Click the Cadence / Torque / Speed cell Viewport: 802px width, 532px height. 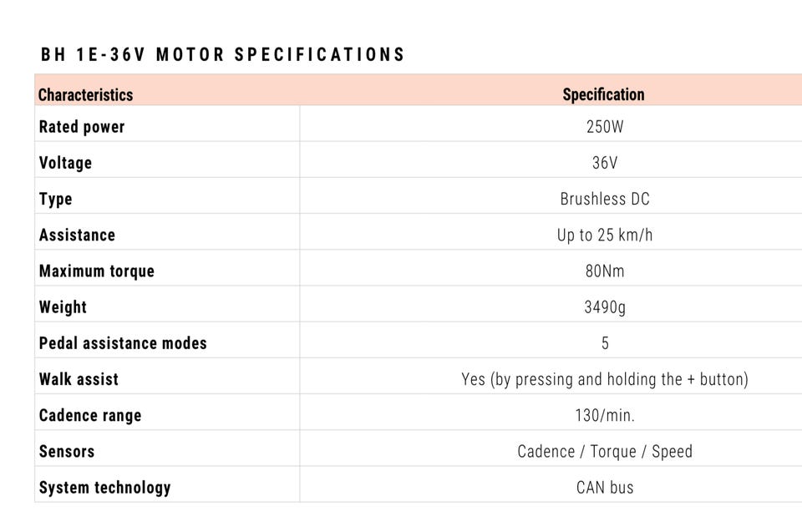[x=605, y=451]
